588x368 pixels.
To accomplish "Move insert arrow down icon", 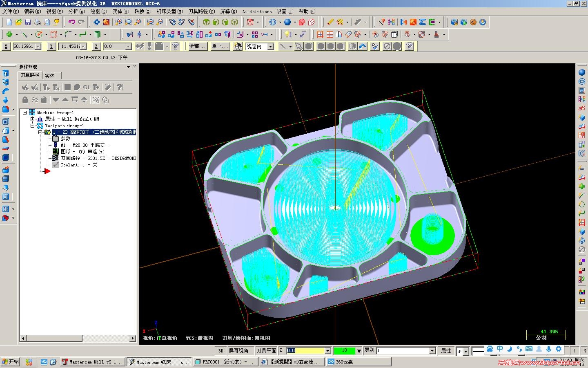I will (56, 100).
